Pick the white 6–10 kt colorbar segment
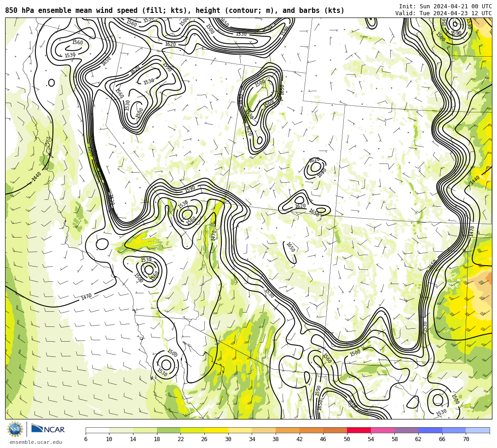Viewport: 497px width, 448px height. [97, 430]
